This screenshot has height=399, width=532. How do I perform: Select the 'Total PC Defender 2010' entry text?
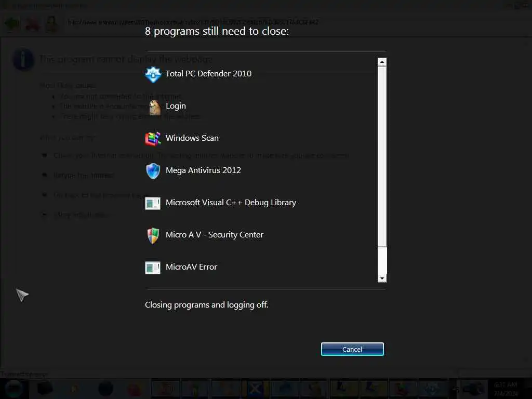[208, 74]
